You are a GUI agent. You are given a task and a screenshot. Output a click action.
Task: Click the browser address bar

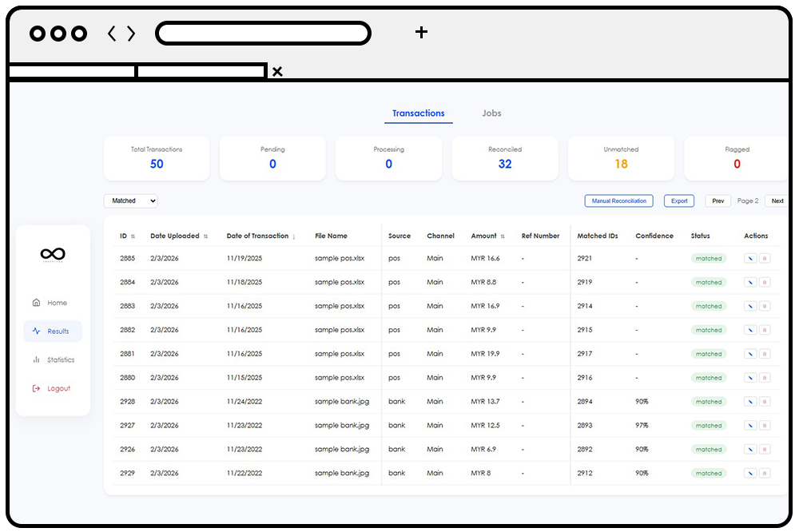coord(263,33)
